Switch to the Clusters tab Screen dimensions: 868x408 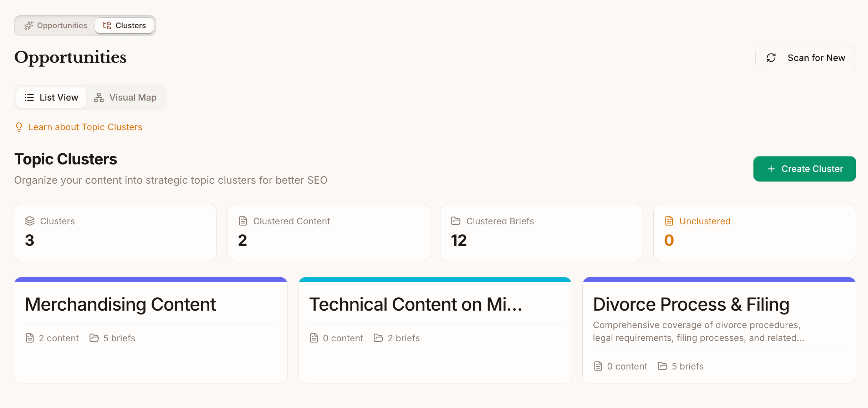tap(124, 25)
